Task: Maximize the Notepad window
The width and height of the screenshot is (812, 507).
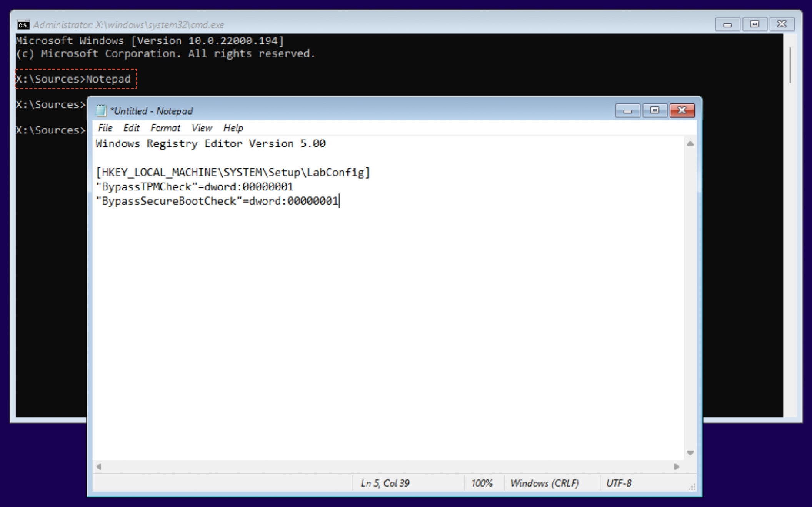Action: click(655, 110)
